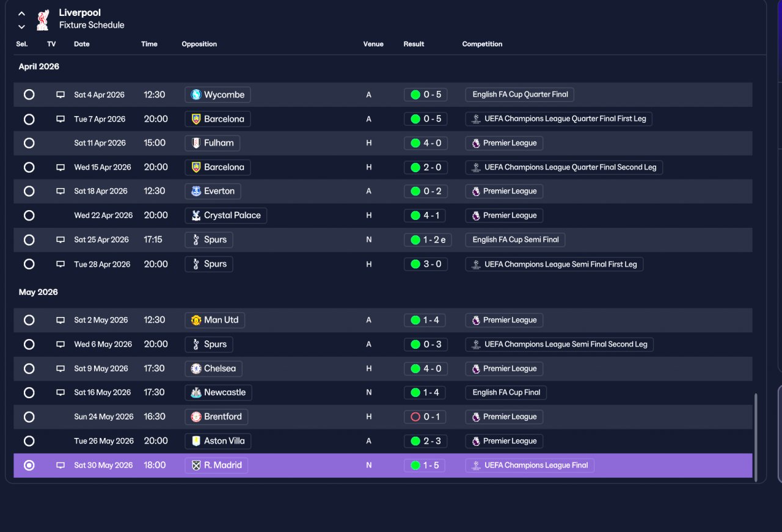Click TV icon on Sat 9 May Chelsea row

click(60, 369)
